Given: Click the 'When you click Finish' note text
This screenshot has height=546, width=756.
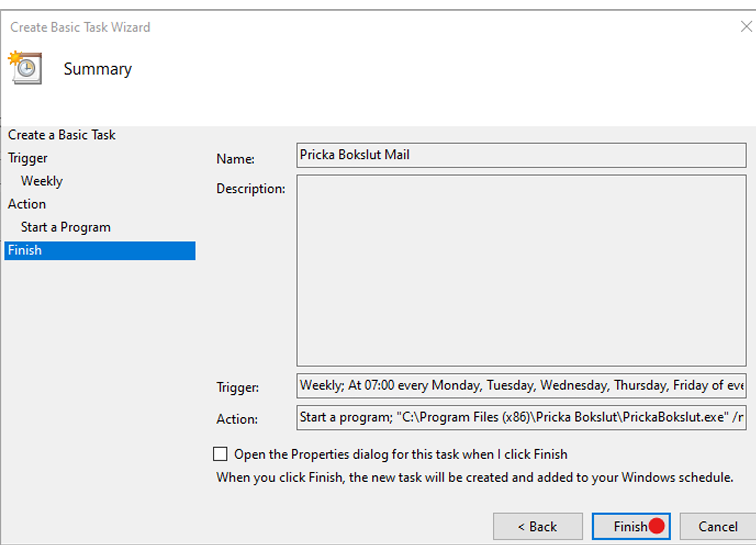Looking at the screenshot, I should tap(474, 478).
